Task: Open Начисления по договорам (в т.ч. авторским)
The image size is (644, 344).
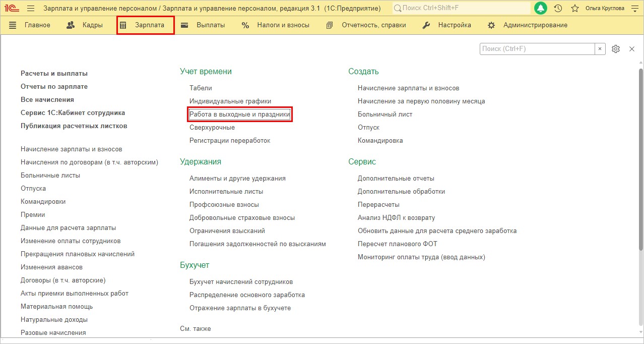Action: click(x=89, y=162)
